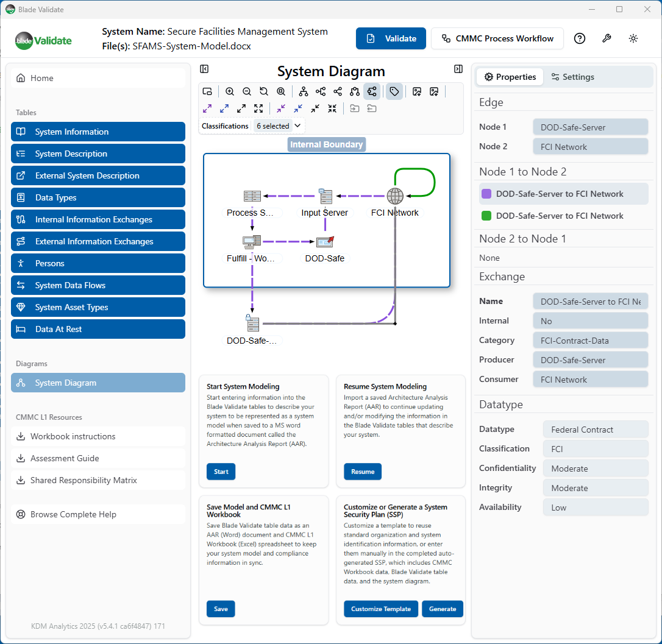
Task: Click the Validate button
Action: tap(391, 38)
